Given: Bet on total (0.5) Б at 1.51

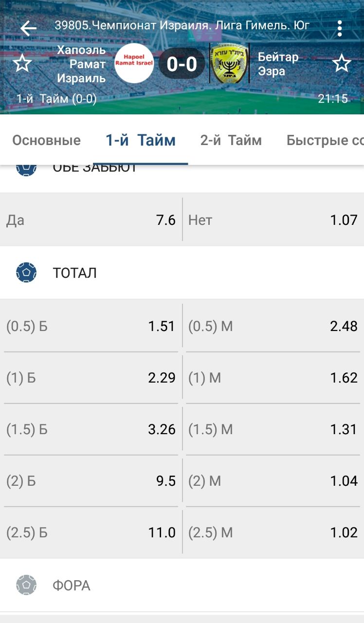Looking at the screenshot, I should [91, 326].
